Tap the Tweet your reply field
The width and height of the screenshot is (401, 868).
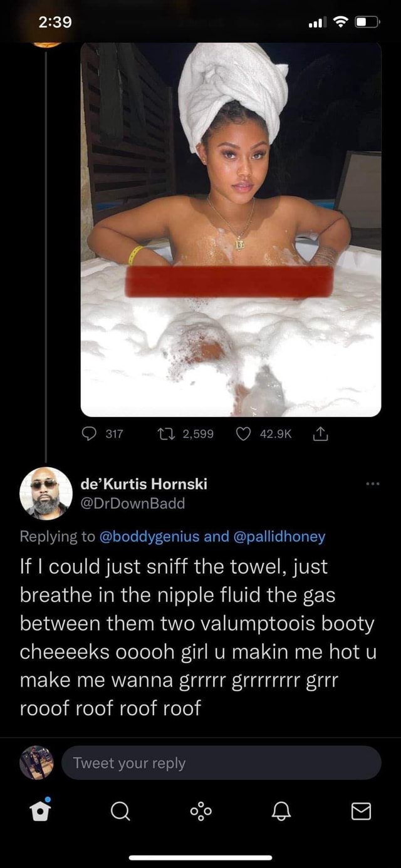(221, 763)
